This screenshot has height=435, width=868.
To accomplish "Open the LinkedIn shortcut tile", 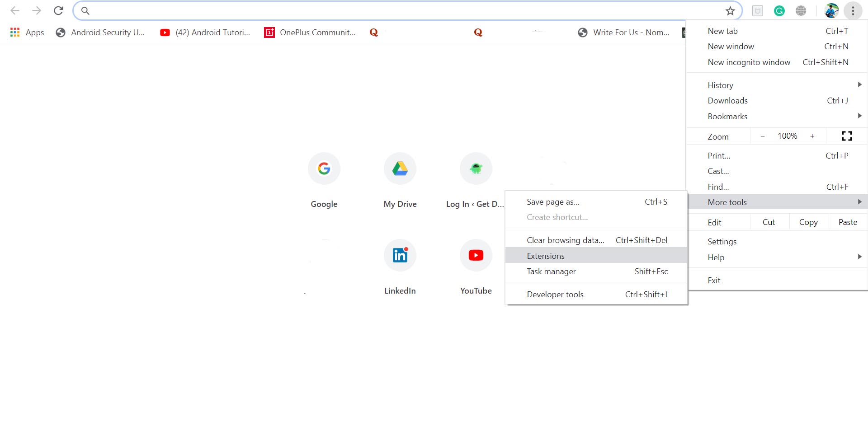I will (x=400, y=267).
